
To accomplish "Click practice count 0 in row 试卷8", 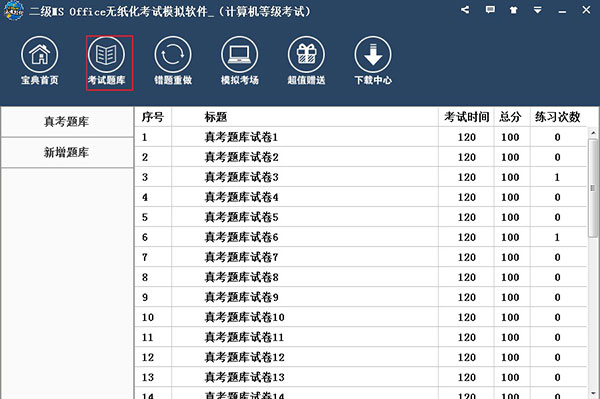I will (x=557, y=277).
